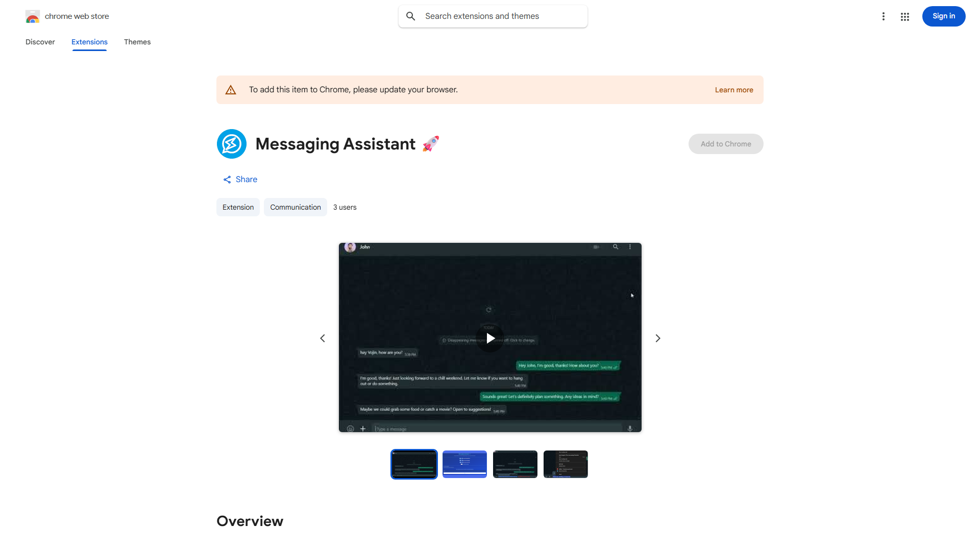Viewport: 980px width, 551px height.
Task: Go to the next carousel slide
Action: click(657, 338)
